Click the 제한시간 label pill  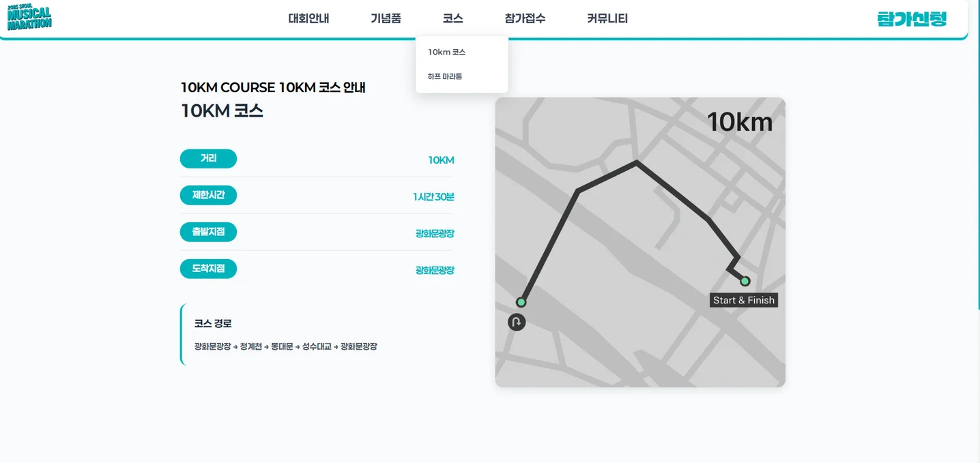tap(208, 196)
